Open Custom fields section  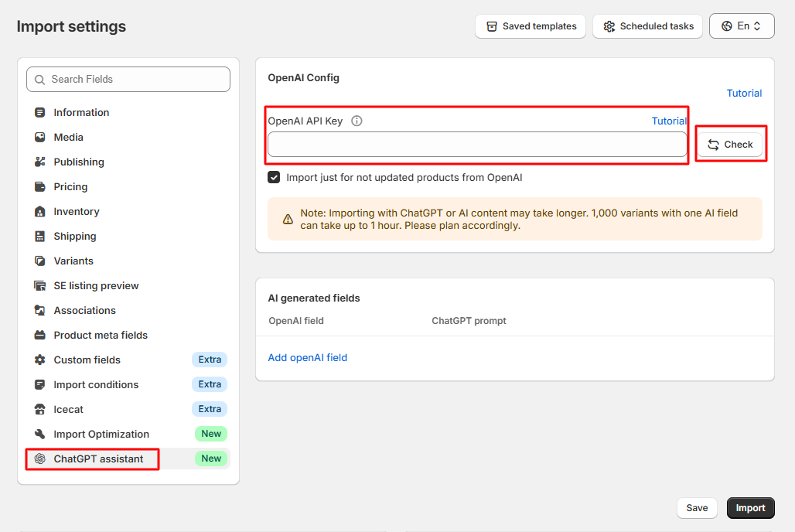click(128, 360)
